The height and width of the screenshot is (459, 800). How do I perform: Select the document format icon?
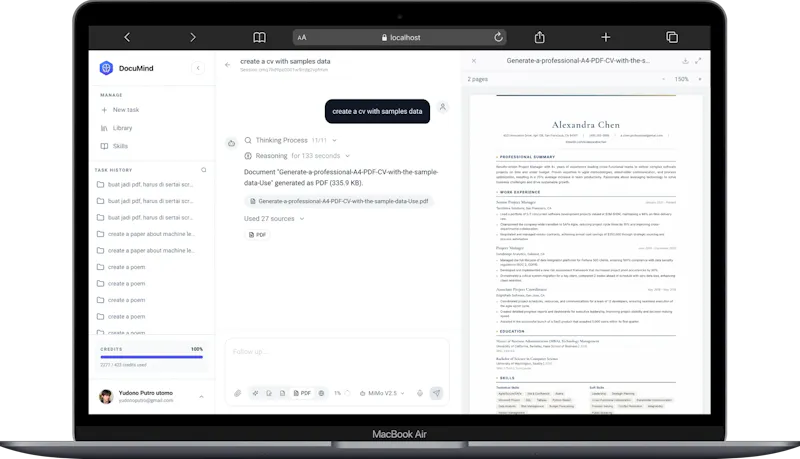282,393
